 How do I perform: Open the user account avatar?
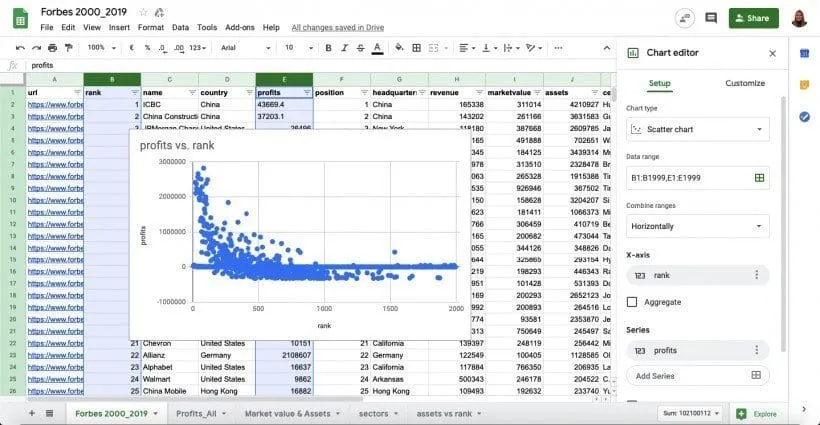click(x=799, y=18)
